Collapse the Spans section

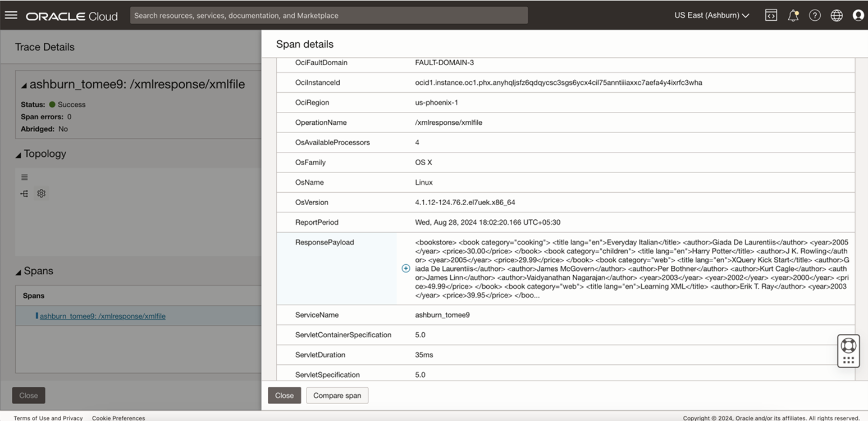(19, 271)
